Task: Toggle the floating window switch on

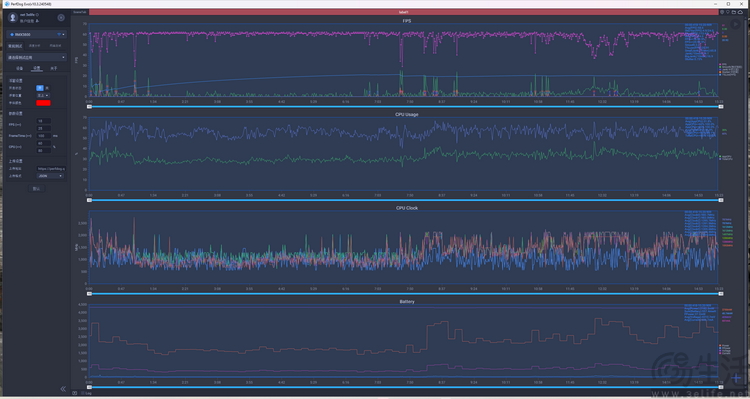Action: tap(40, 88)
